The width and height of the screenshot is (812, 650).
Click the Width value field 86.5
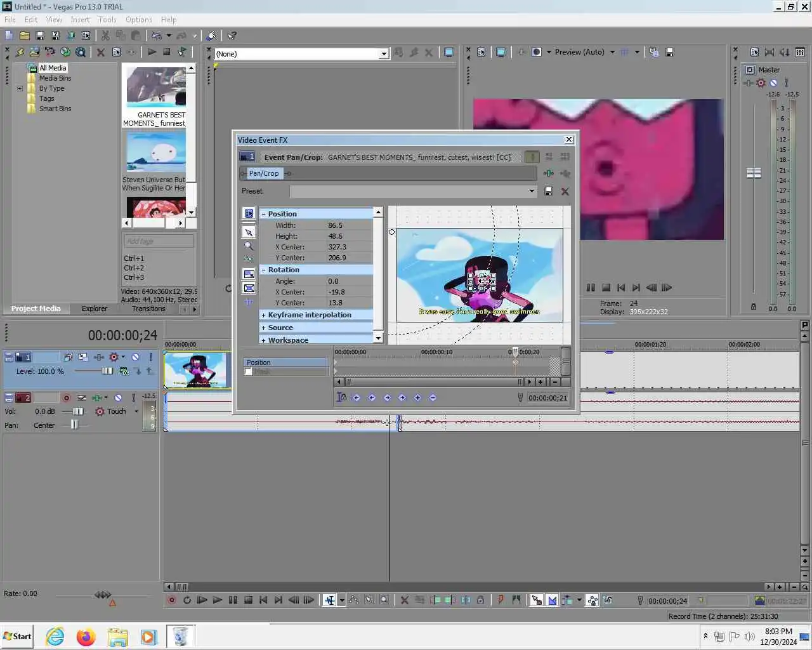click(349, 225)
